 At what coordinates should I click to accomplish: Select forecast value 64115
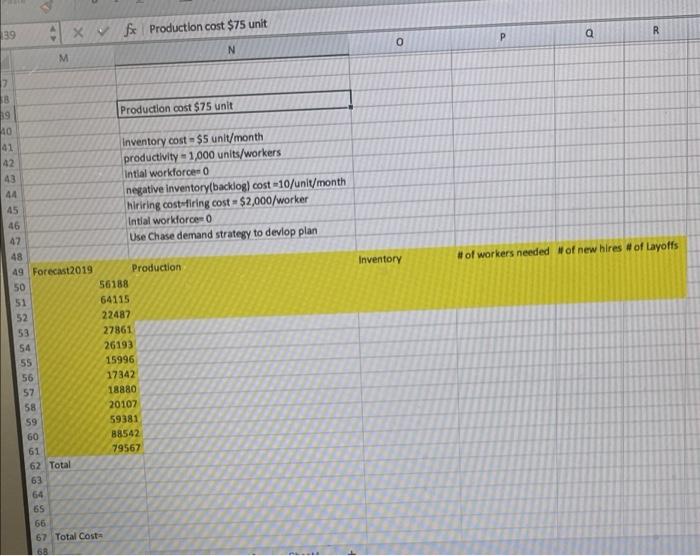(115, 299)
